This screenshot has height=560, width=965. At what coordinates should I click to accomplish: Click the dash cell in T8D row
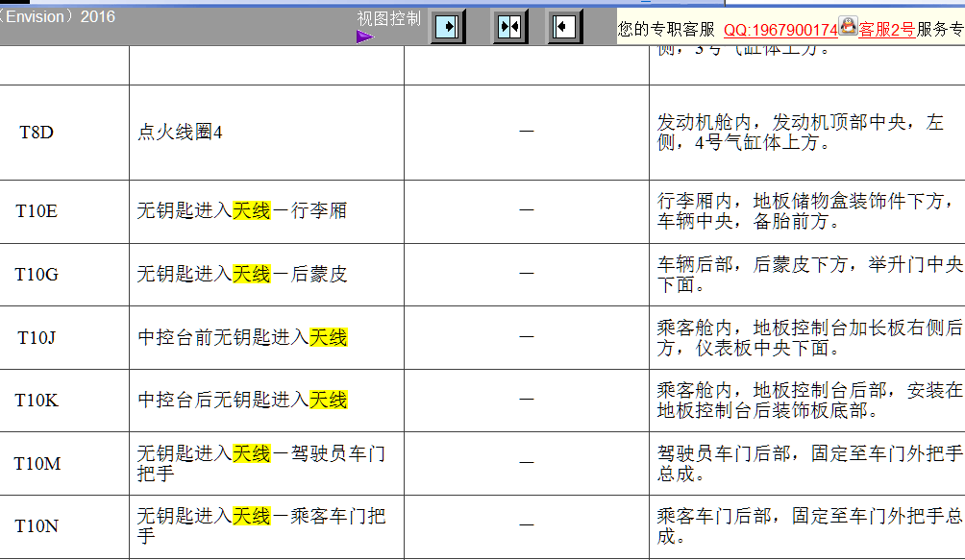coord(526,132)
